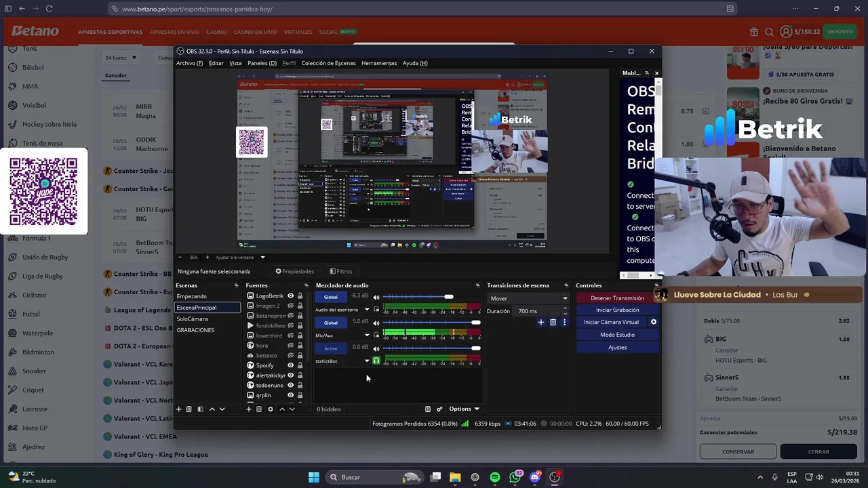Show the hora source
868x488 pixels.
[290, 346]
